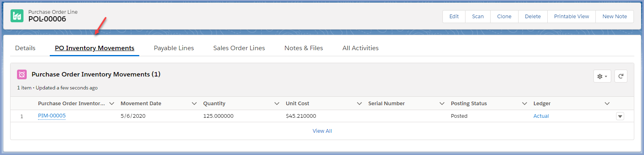The height and width of the screenshot is (155, 644).
Task: Select the 5/6/2020 movement date cell
Action: click(133, 116)
